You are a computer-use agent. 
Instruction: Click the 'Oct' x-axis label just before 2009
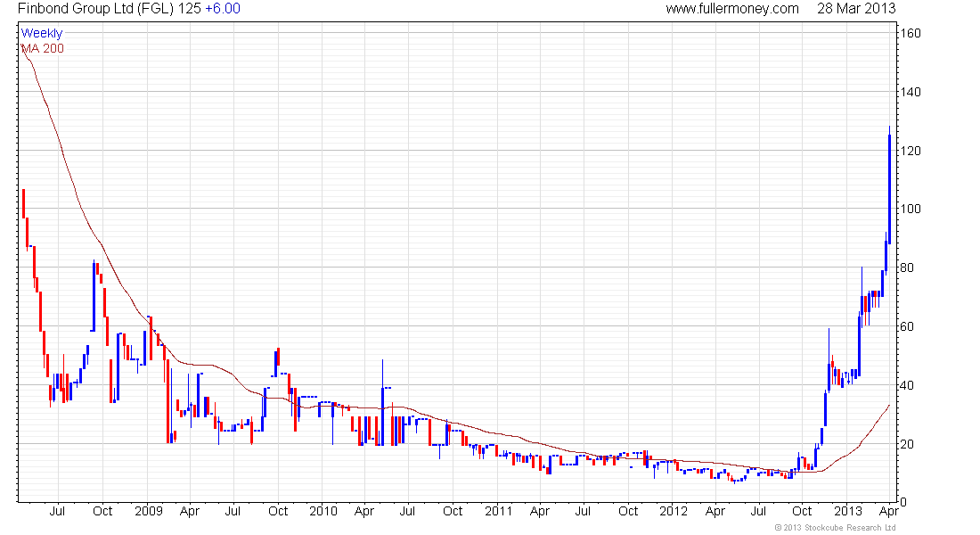[x=102, y=511]
